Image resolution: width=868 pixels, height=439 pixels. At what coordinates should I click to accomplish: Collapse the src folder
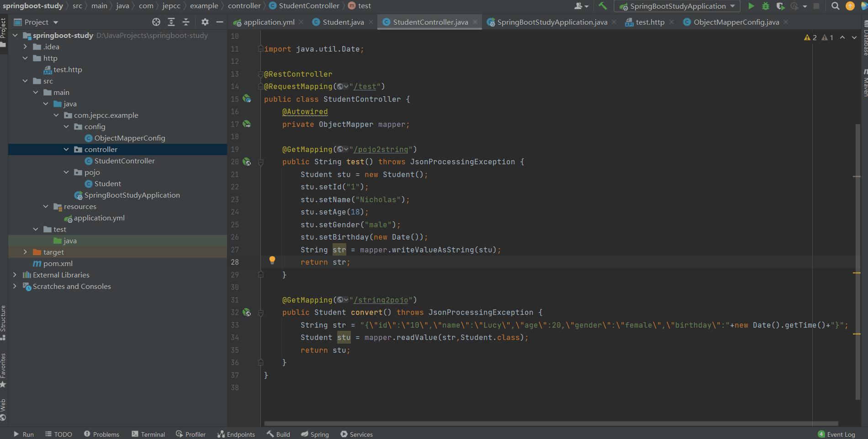[25, 81]
